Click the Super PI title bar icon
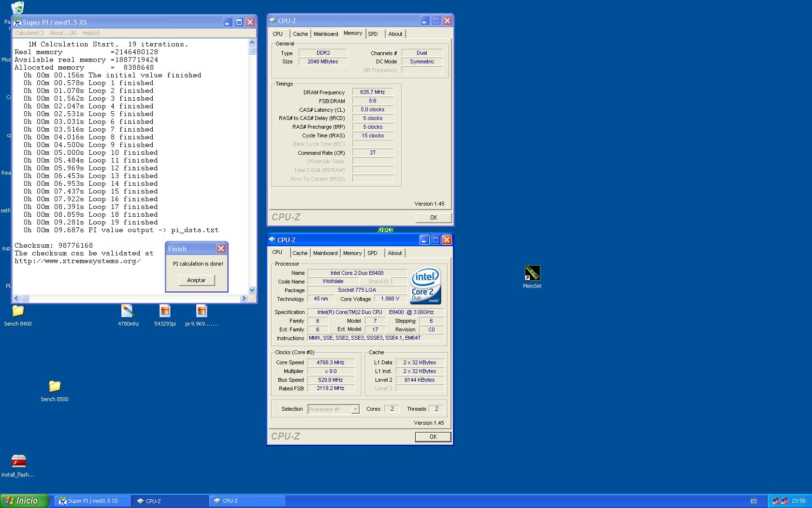Image resolution: width=812 pixels, height=508 pixels. pyautogui.click(x=17, y=22)
